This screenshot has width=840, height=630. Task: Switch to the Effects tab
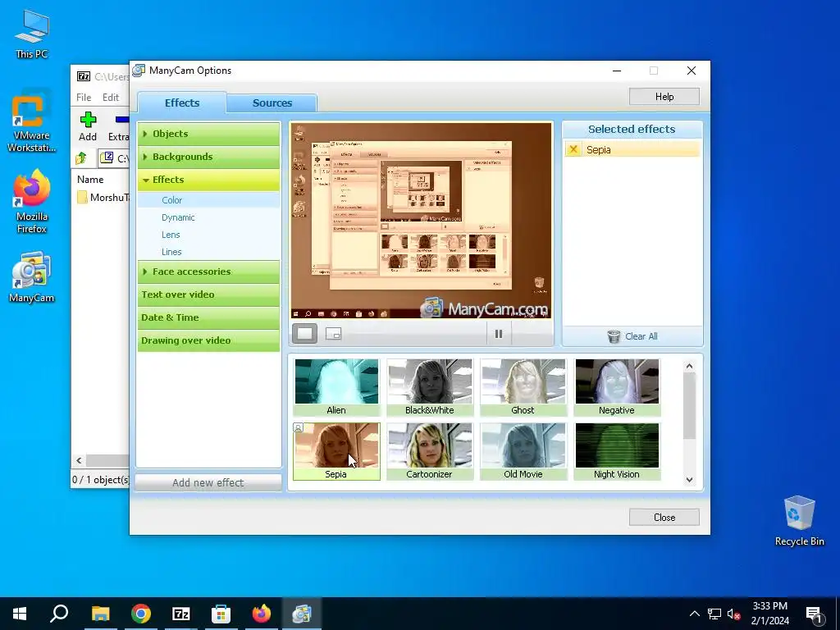[x=181, y=103]
